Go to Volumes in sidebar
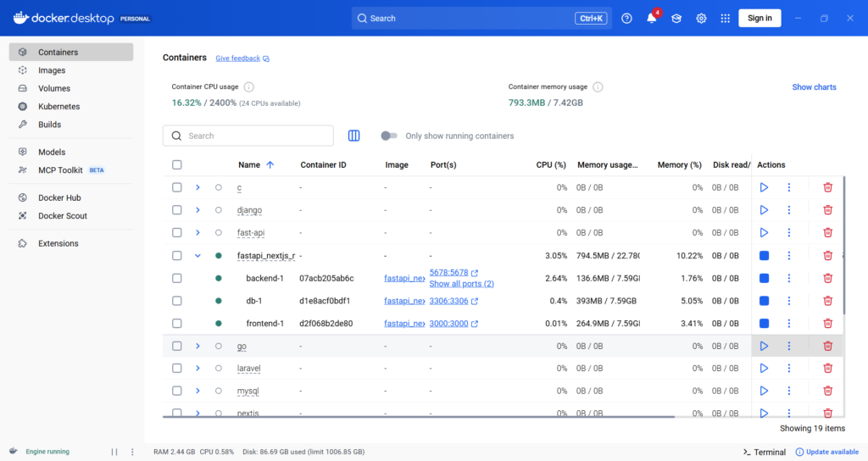Image resolution: width=868 pixels, height=461 pixels. click(x=71, y=88)
